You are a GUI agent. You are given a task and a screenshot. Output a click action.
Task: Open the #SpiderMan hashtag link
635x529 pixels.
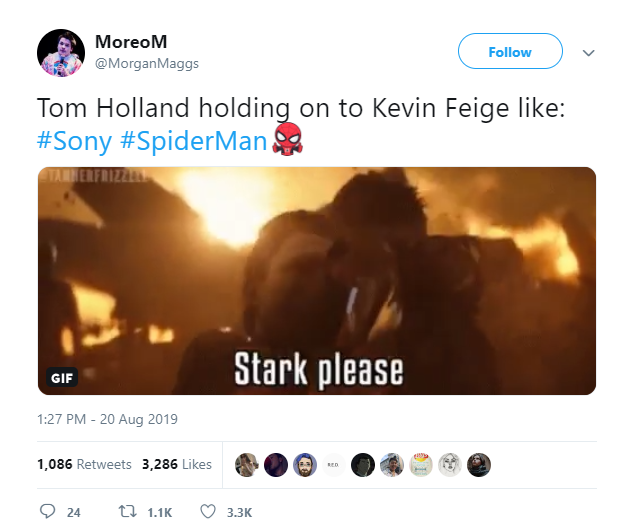[x=194, y=140]
